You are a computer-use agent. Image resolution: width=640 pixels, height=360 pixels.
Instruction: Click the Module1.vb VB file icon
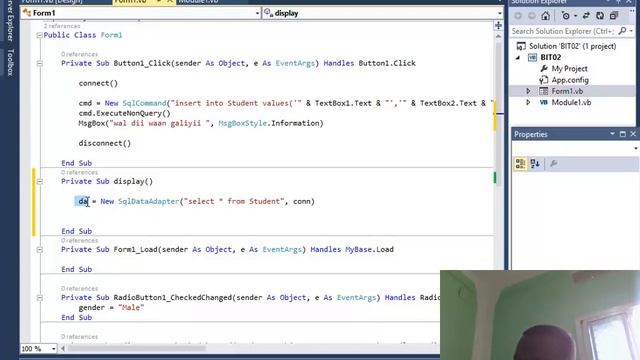543,102
